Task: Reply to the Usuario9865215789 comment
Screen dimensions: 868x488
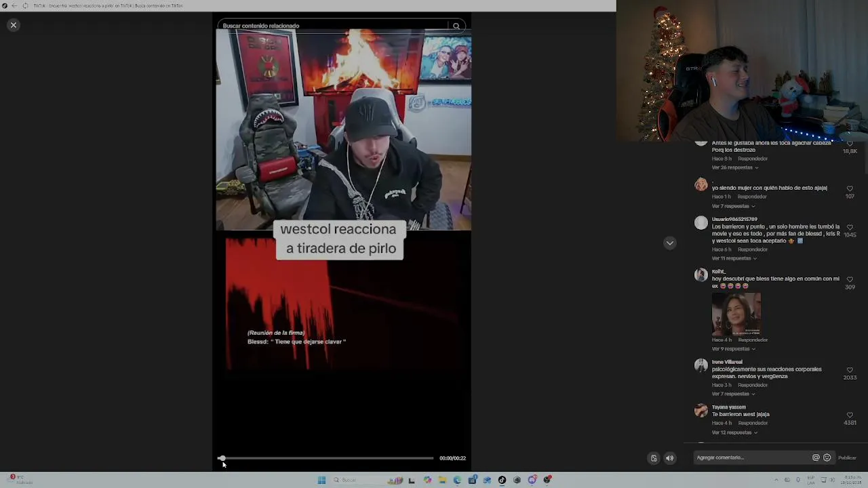Action: tap(753, 249)
